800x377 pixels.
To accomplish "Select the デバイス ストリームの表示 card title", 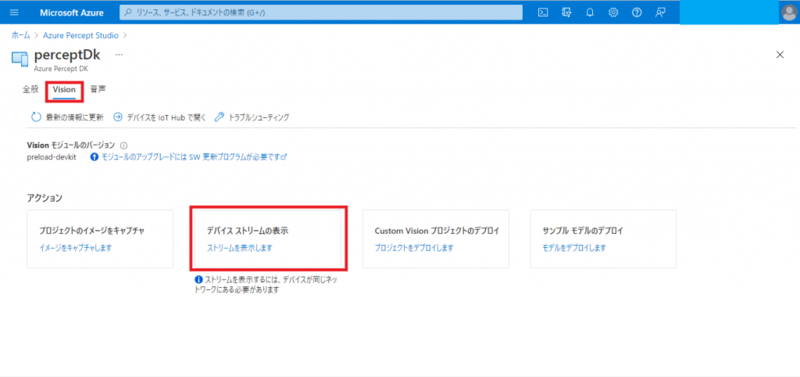I will tap(247, 231).
